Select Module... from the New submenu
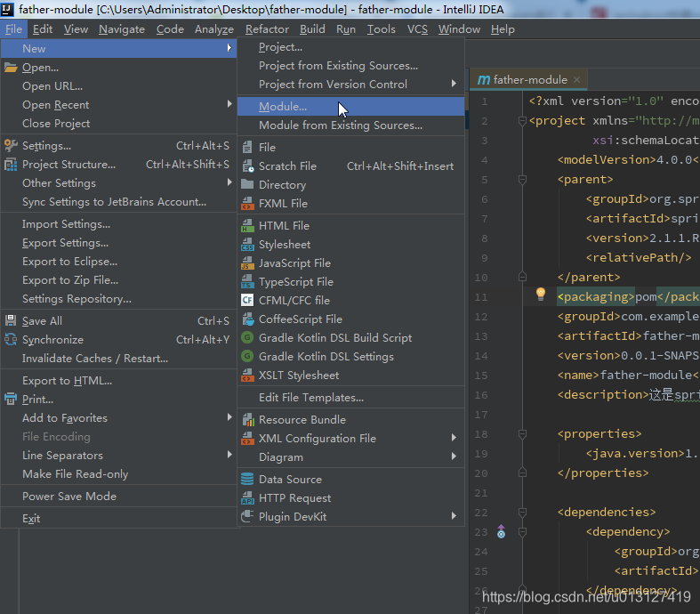 tap(351, 106)
